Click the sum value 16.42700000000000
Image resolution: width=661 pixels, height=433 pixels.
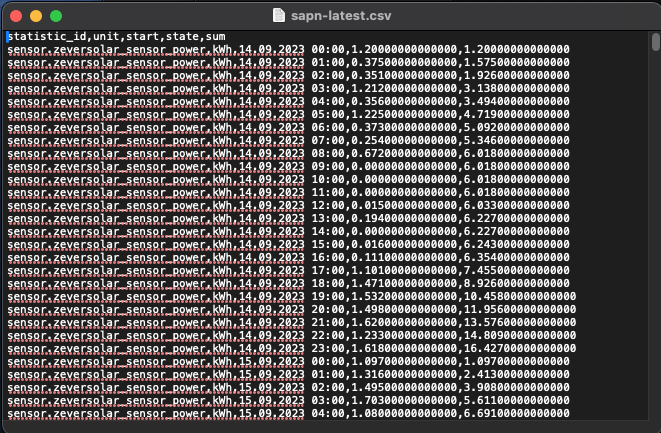coord(520,348)
